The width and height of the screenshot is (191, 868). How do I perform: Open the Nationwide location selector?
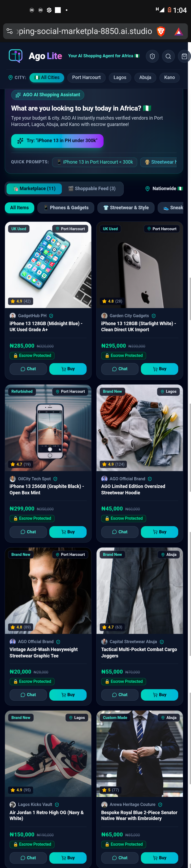[164, 189]
